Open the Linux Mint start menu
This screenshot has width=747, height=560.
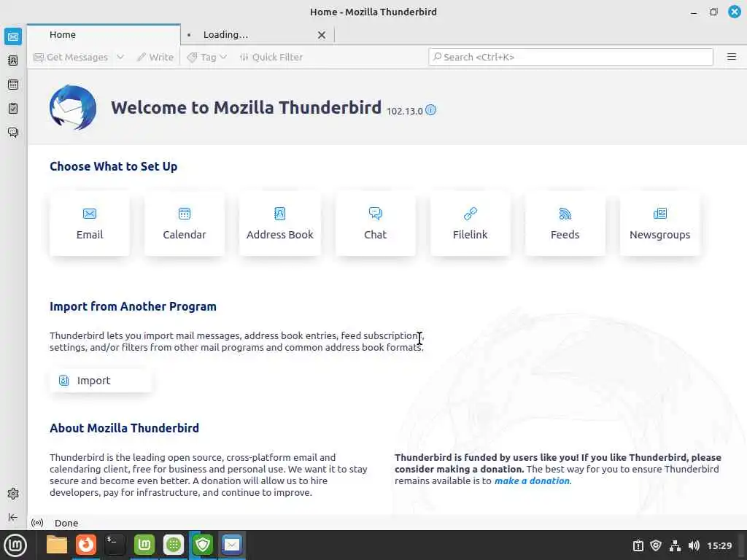[x=15, y=545]
